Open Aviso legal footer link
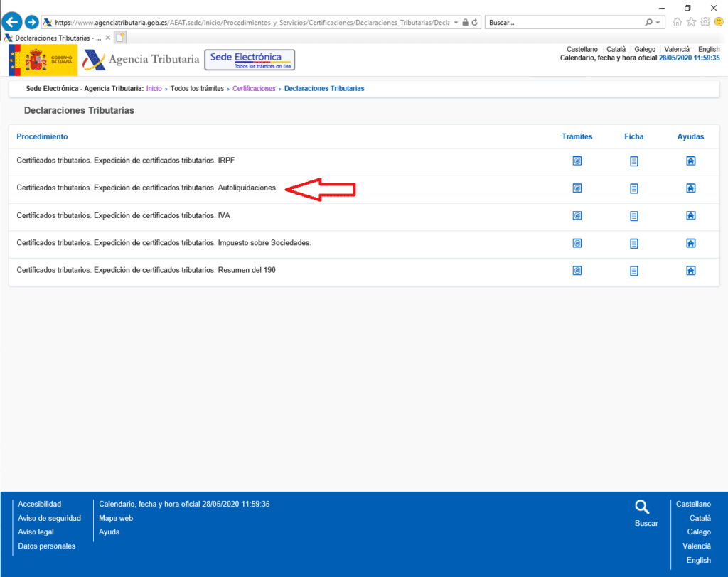 point(36,532)
